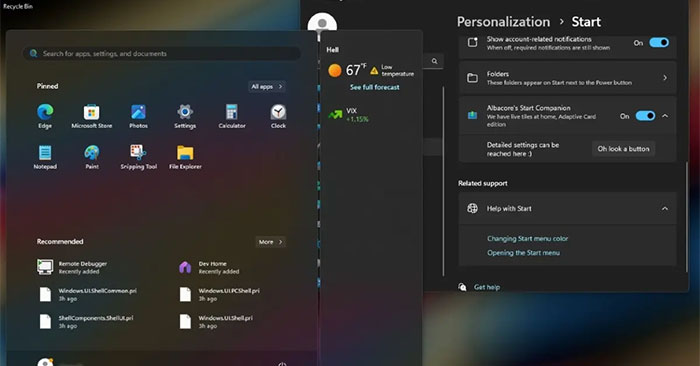Click the Recycle Bin desktop label
The image size is (700, 366).
18,6
